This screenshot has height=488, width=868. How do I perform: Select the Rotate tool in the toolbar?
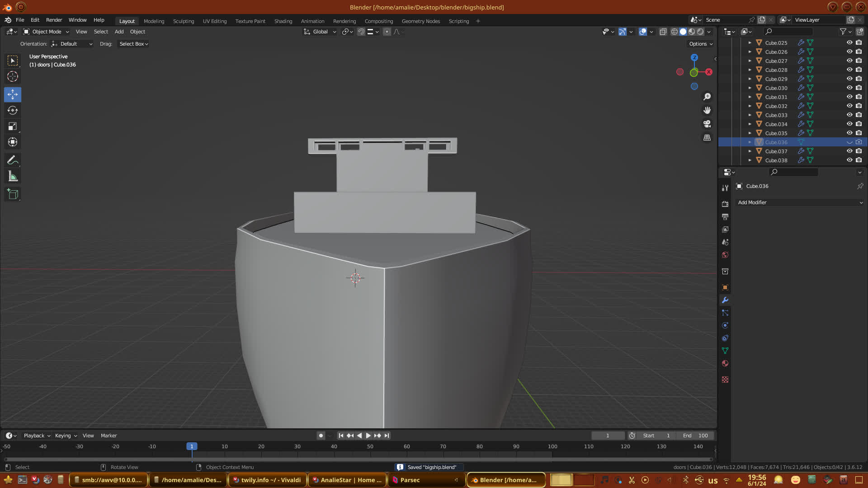(13, 110)
